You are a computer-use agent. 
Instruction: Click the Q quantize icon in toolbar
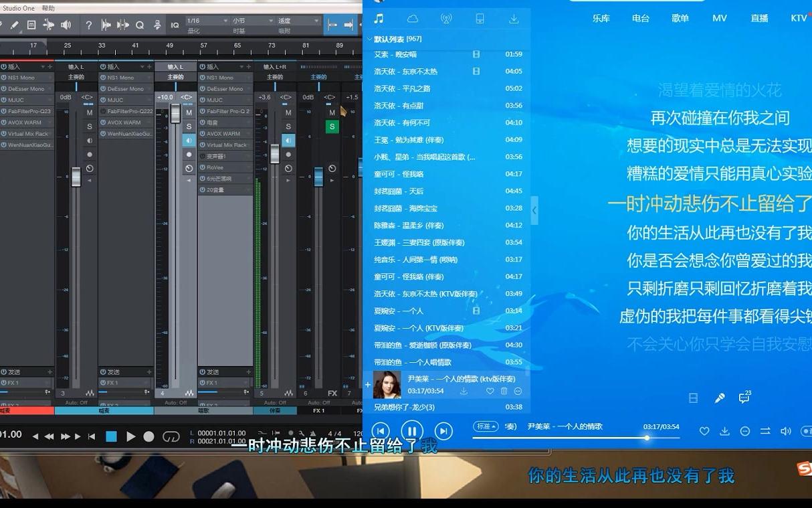point(140,25)
